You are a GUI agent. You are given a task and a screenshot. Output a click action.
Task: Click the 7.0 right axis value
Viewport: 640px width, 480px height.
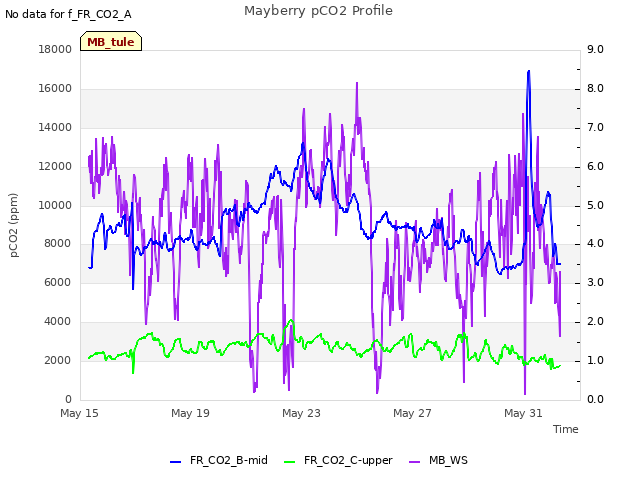tap(595, 127)
